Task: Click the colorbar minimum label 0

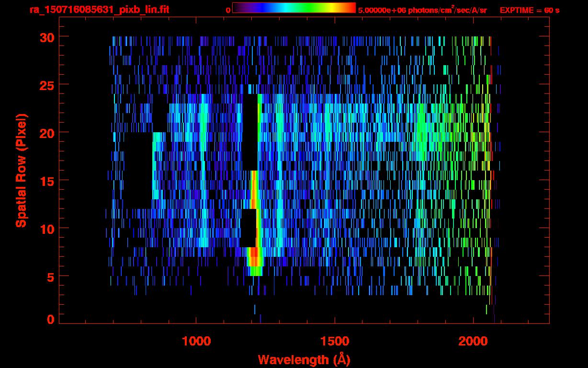Action: click(228, 10)
